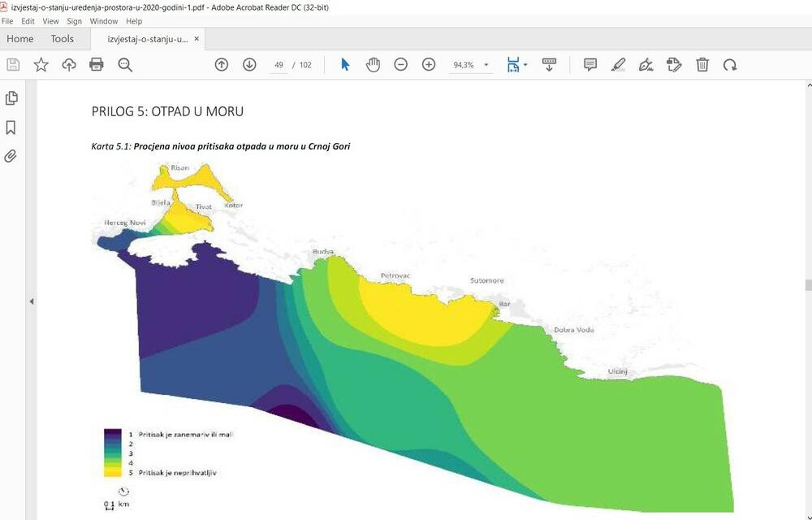Viewport: 812px width, 520px height.
Task: Open the Bookmarks panel
Action: tap(11, 127)
